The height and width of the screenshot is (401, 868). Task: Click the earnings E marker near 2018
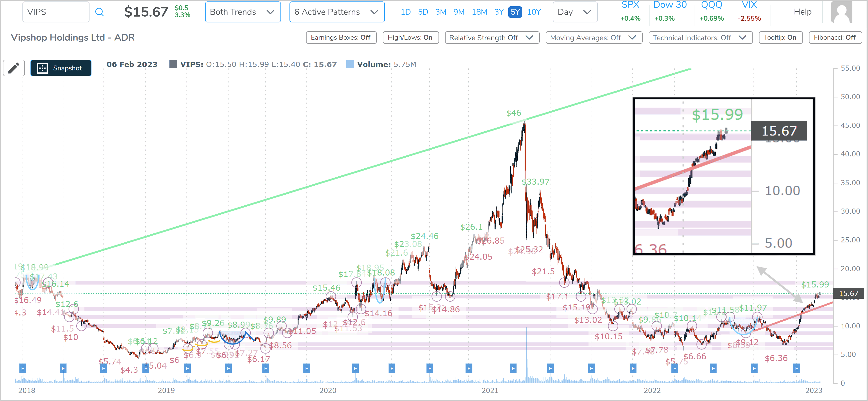coord(23,368)
